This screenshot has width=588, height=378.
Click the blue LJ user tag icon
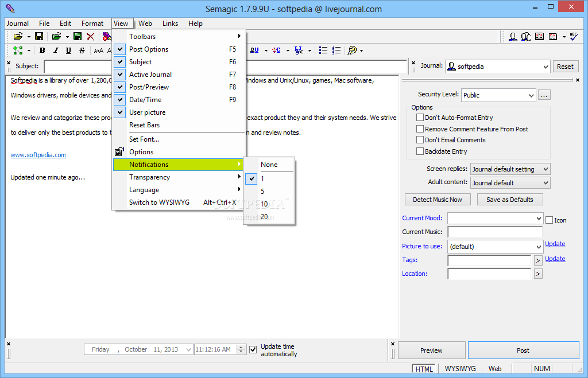[x=254, y=50]
